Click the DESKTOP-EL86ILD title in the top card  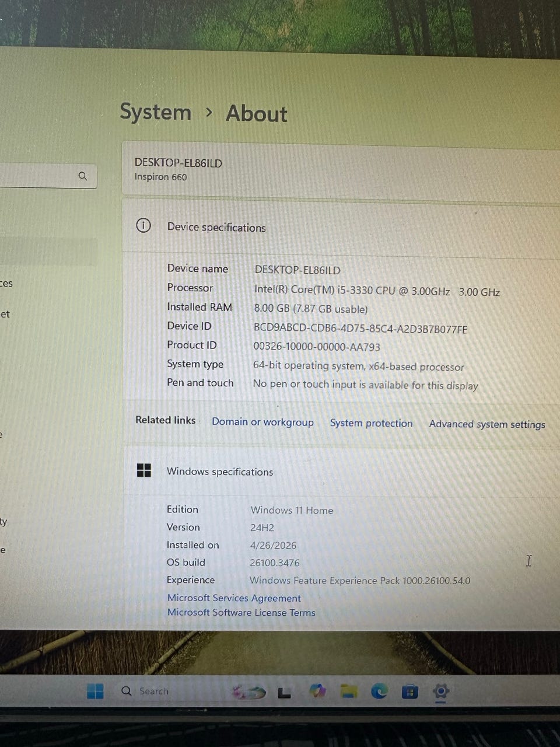pyautogui.click(x=178, y=163)
